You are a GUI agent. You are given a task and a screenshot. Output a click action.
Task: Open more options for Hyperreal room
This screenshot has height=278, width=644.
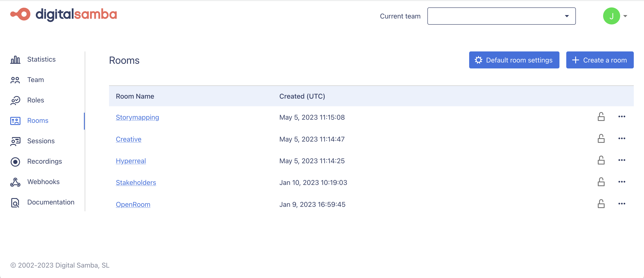coord(621,160)
